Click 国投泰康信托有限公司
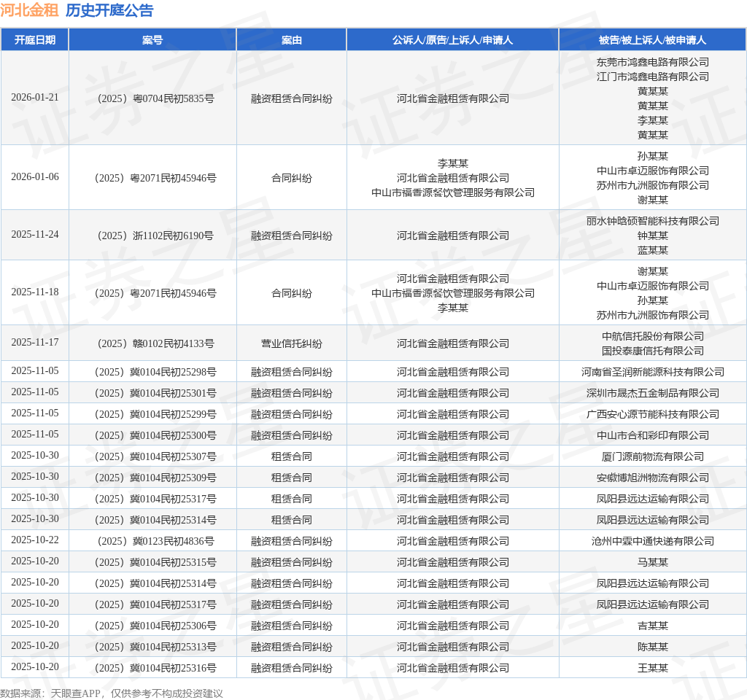 tap(653, 351)
